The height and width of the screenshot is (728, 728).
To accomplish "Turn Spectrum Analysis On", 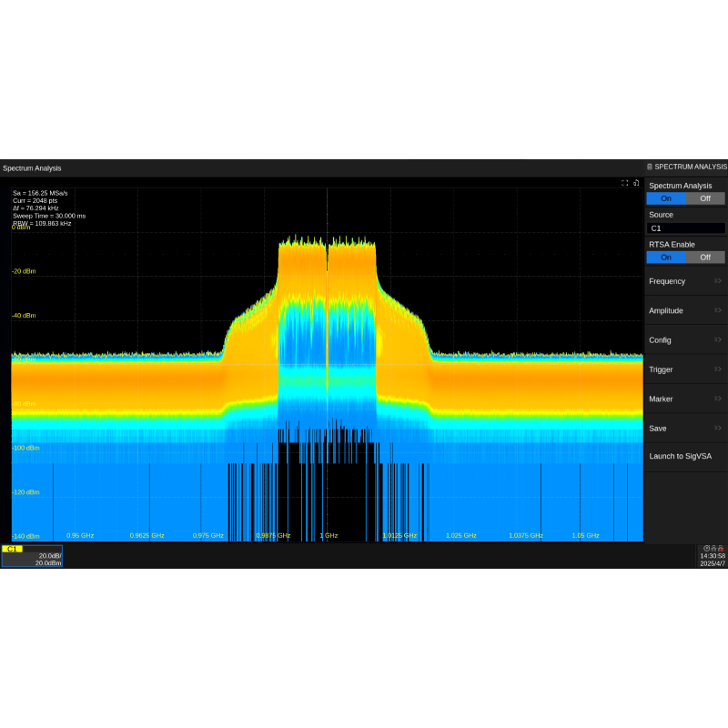I will 666,198.
